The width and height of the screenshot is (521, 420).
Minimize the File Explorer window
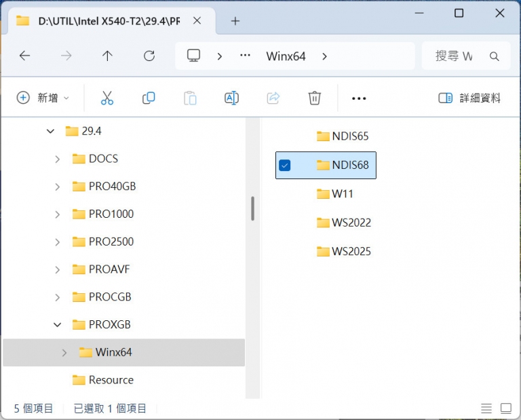click(419, 14)
